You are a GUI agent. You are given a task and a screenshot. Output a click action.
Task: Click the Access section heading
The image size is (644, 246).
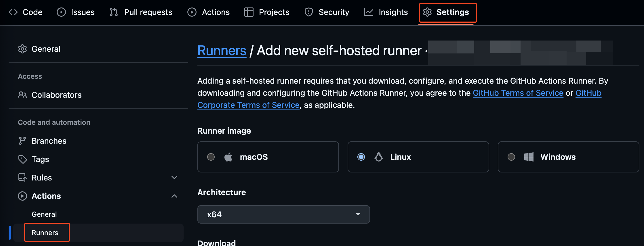[x=30, y=76]
